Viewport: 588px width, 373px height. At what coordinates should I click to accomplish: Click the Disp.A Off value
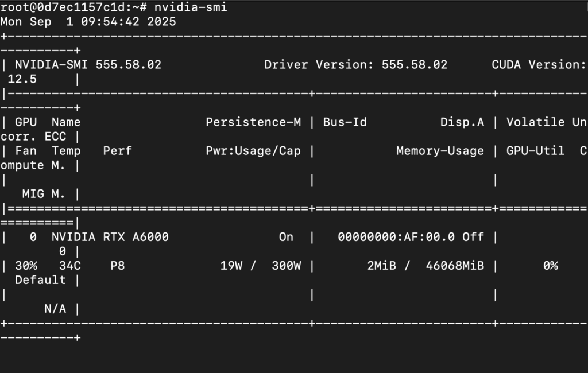[x=473, y=237]
